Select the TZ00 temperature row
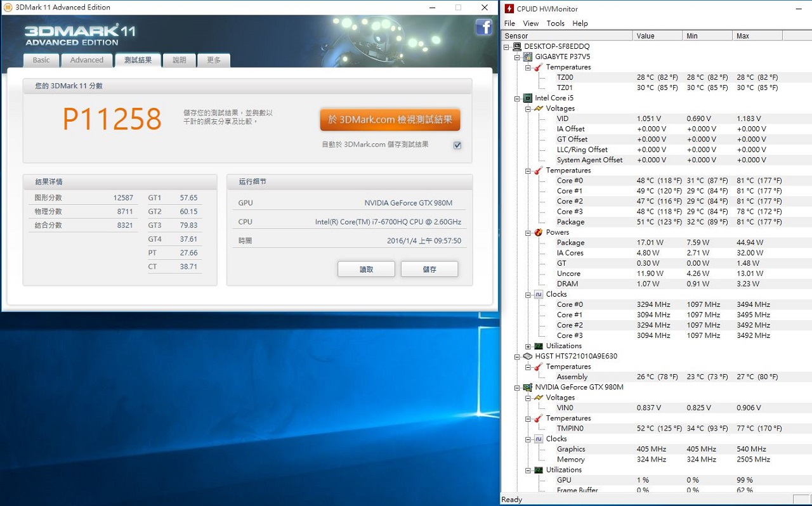Viewport: 812px width, 506px height. coord(656,77)
